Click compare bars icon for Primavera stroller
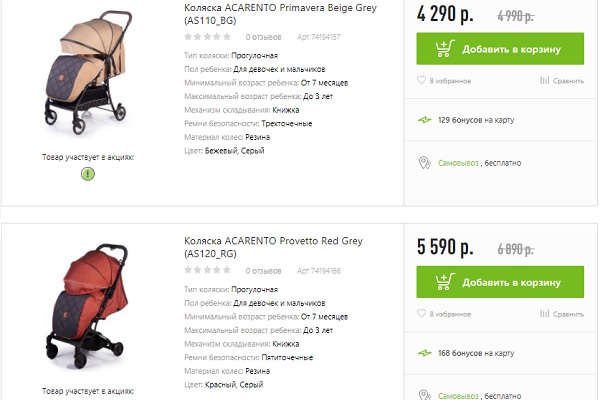The image size is (600, 400). pyautogui.click(x=545, y=80)
